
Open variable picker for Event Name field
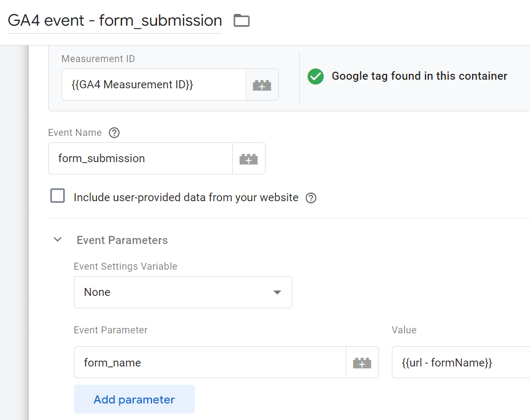[248, 158]
